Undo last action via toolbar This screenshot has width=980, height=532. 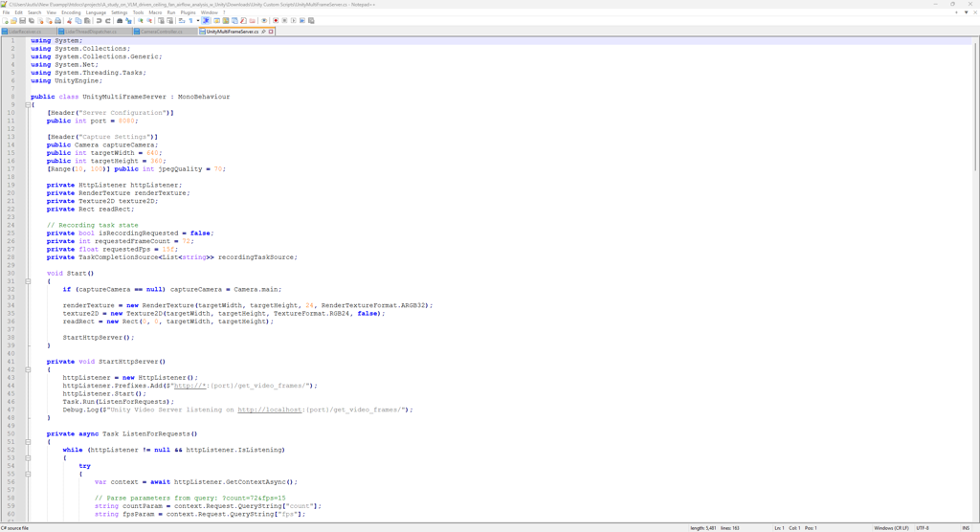point(99,21)
